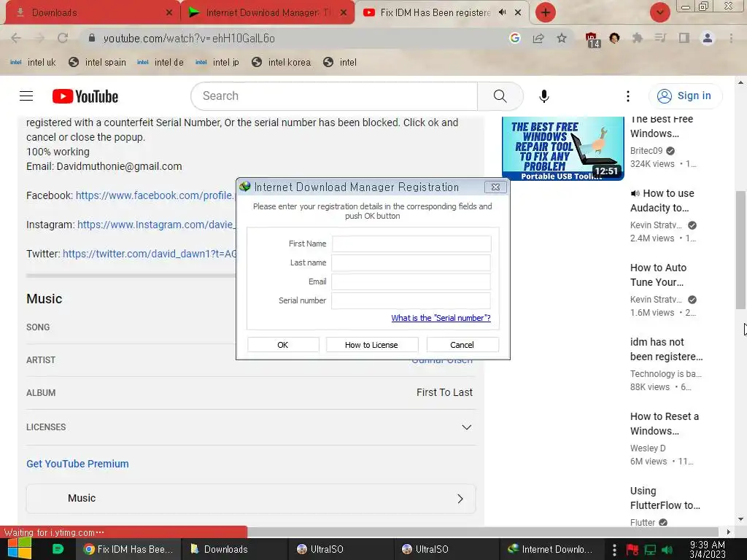This screenshot has width=747, height=560.
Task: Mute tab via speaker icon on tab
Action: [x=502, y=12]
